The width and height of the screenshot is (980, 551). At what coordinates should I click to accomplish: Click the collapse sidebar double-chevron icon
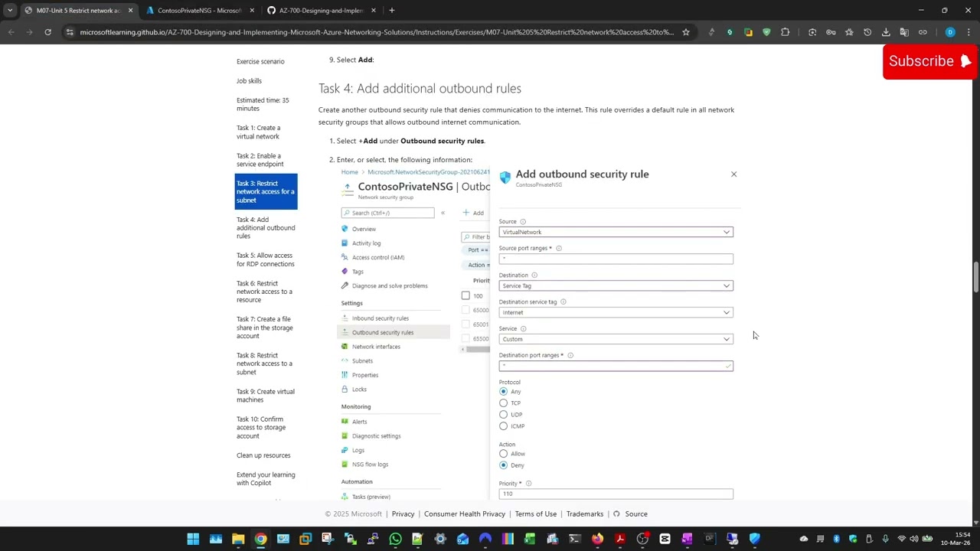coord(443,213)
